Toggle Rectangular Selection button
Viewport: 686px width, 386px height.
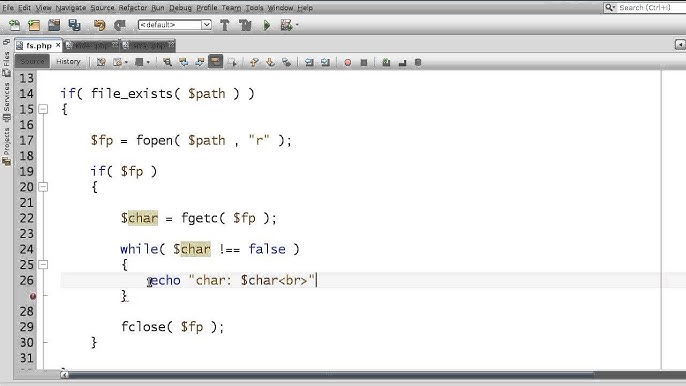(232, 63)
